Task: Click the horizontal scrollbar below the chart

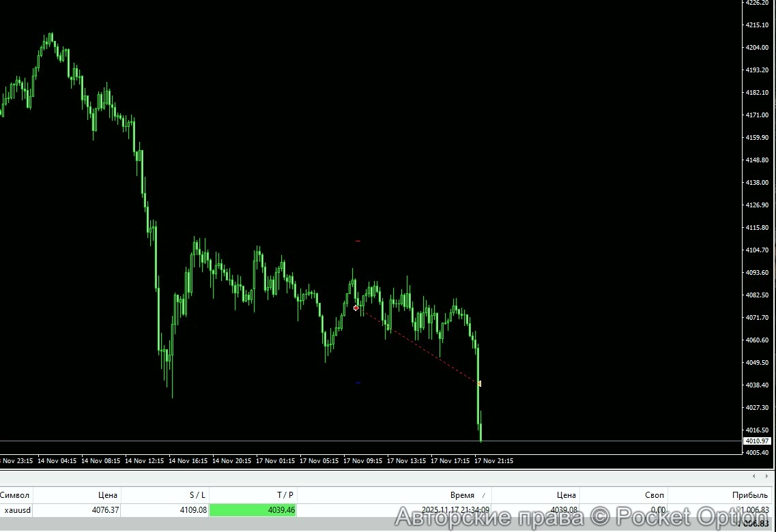Action: [x=375, y=477]
